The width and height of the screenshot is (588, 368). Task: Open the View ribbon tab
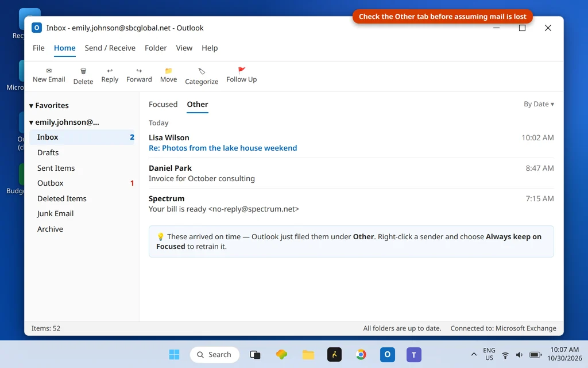point(184,48)
